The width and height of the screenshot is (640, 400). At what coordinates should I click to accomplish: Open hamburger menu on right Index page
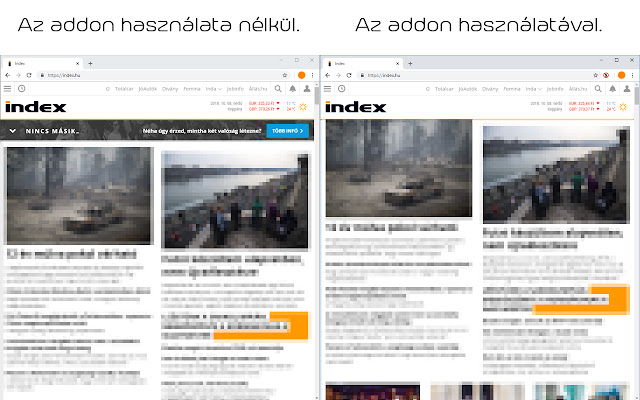coord(327,89)
